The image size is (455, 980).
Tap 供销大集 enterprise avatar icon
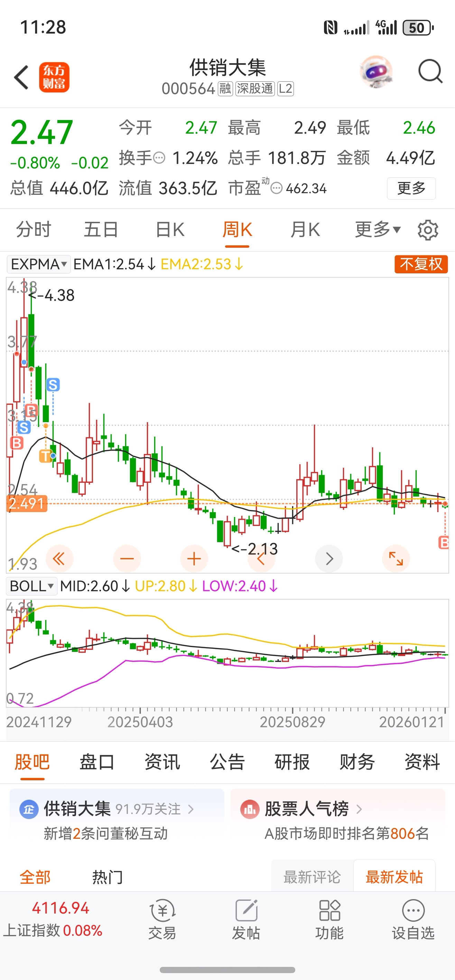[29, 809]
